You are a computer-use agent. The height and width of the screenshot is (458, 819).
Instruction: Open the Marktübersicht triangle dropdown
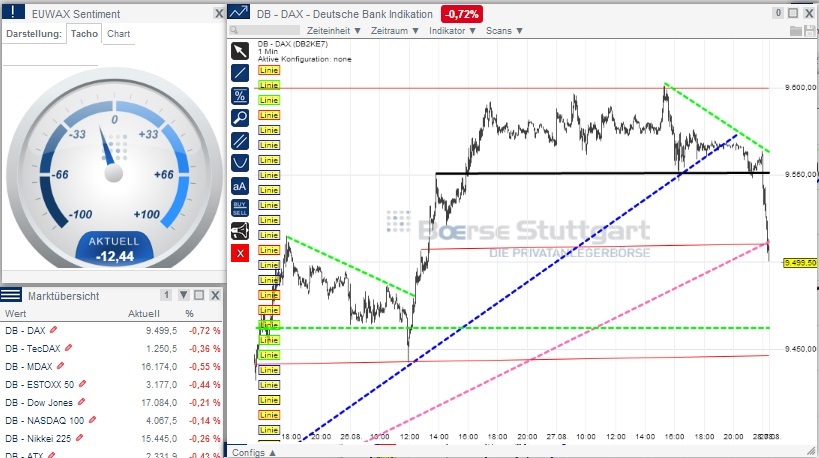coord(183,295)
